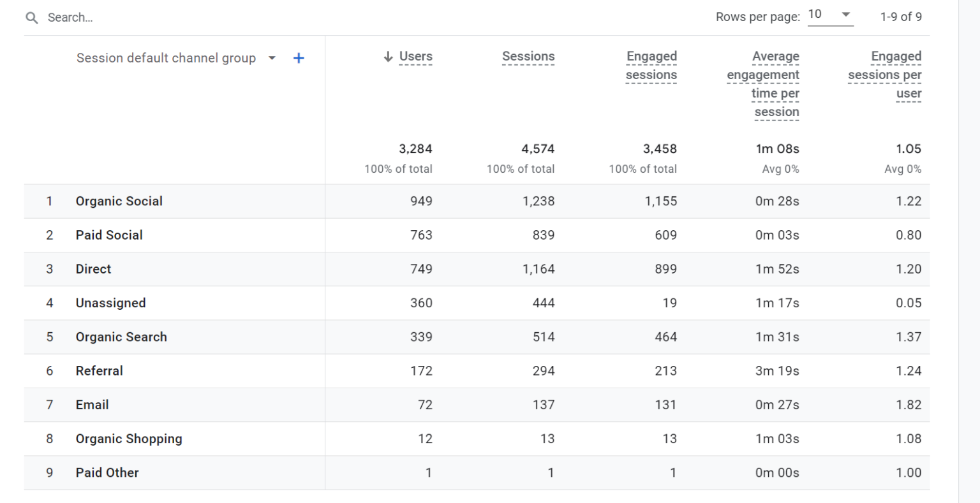This screenshot has width=980, height=503.
Task: Select the Email channel row label
Action: point(92,405)
